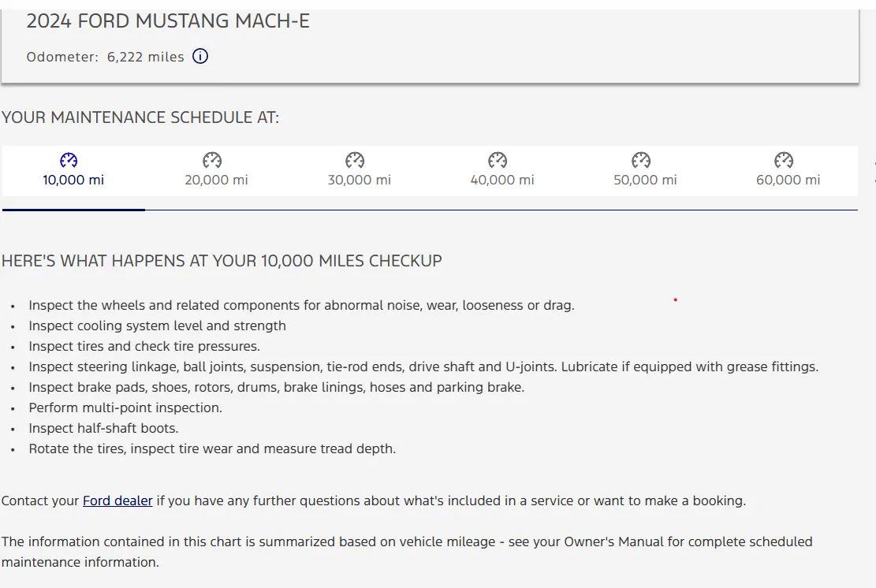Click the odometer info icon
This screenshot has height=588, width=876.
200,57
